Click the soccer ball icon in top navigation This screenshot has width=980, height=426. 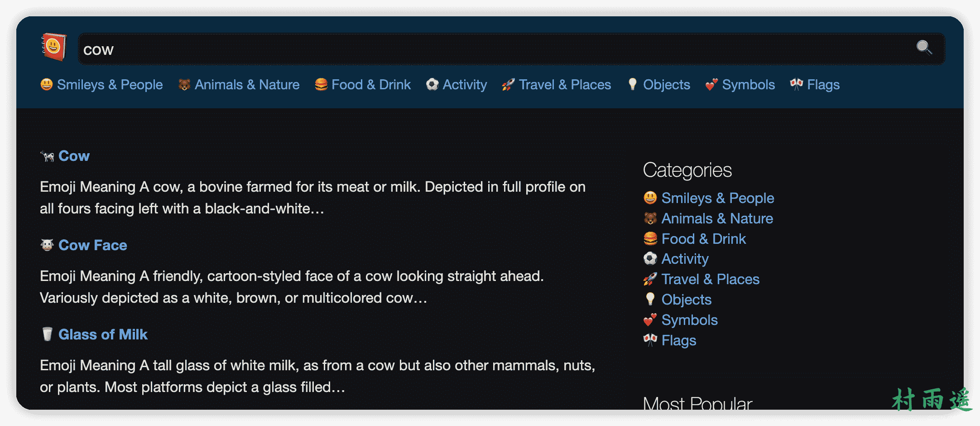(432, 85)
